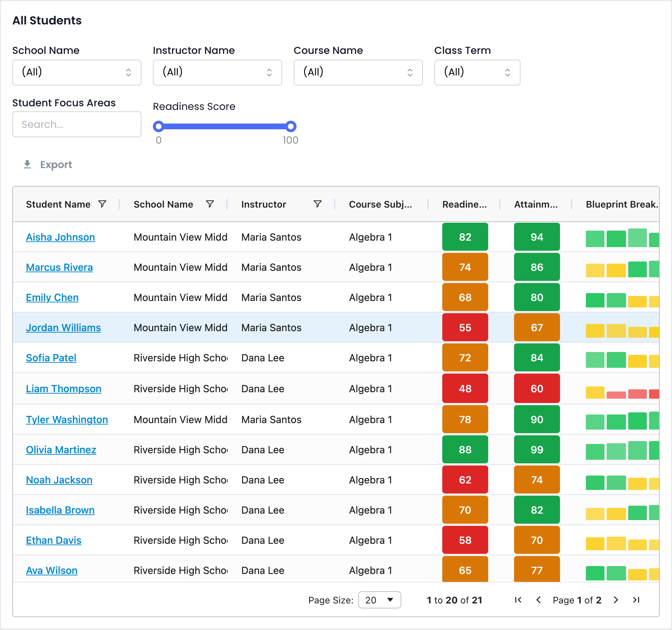The image size is (672, 630).
Task: Click the Student Name column filter icon
Action: [x=102, y=204]
